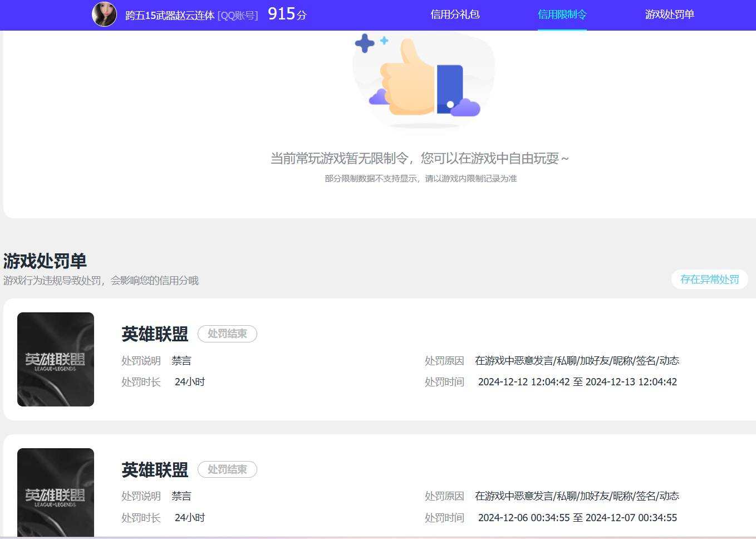This screenshot has width=756, height=539.
Task: Switch to the 信用限制令 tab
Action: click(562, 14)
